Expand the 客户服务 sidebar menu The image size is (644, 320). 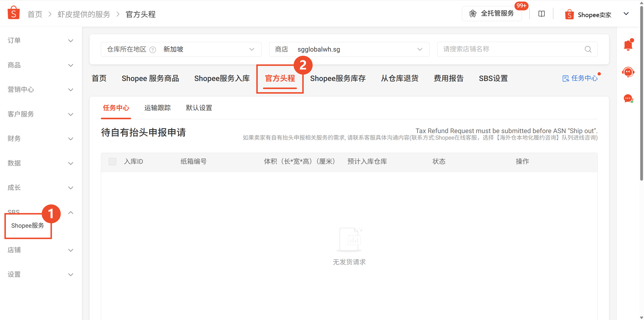click(x=41, y=114)
